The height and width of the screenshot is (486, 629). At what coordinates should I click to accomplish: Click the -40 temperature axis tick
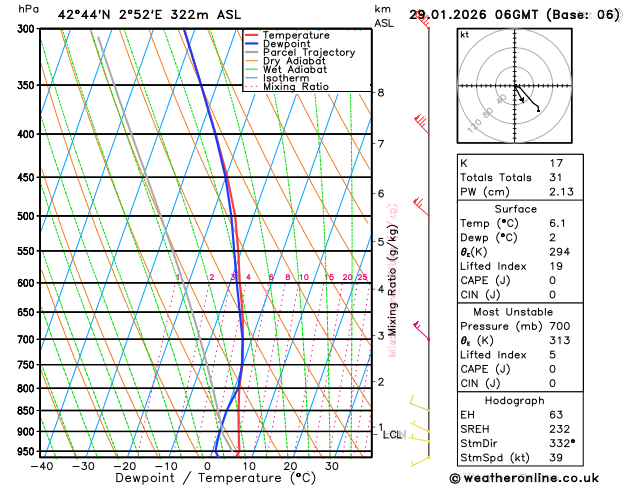tap(42, 466)
